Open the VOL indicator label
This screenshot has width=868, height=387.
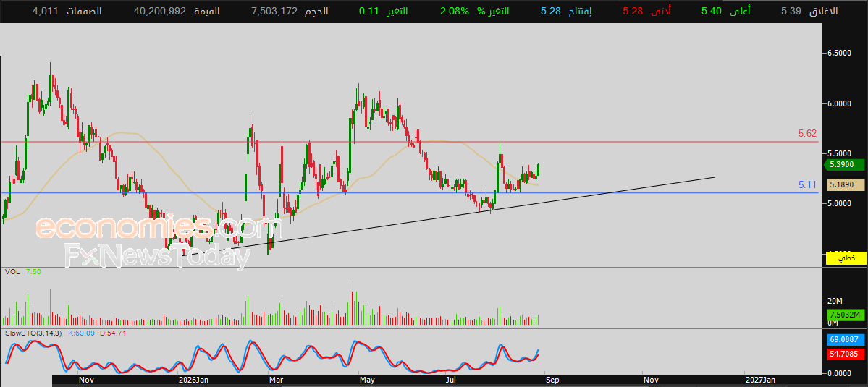(x=13, y=272)
